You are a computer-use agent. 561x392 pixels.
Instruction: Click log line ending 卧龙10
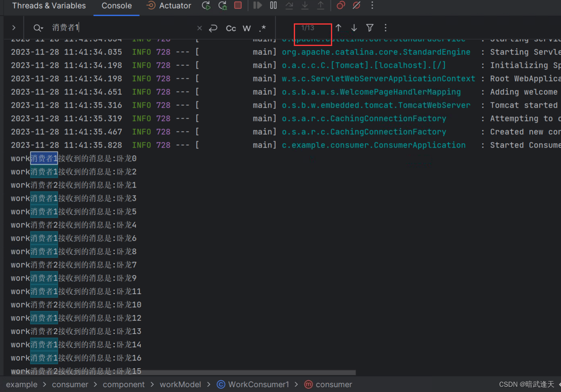click(76, 305)
